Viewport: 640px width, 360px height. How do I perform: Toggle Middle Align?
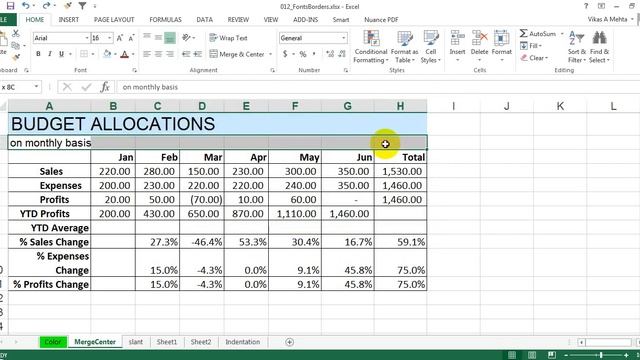click(158, 38)
